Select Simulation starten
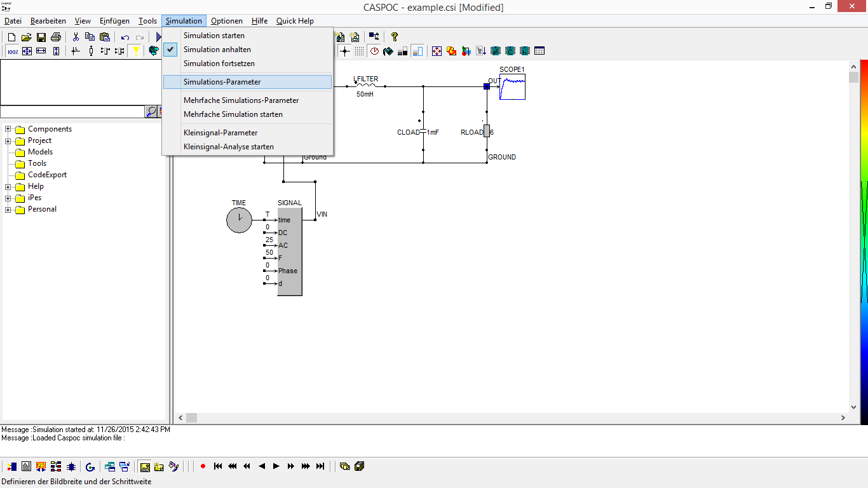 [x=248, y=36]
